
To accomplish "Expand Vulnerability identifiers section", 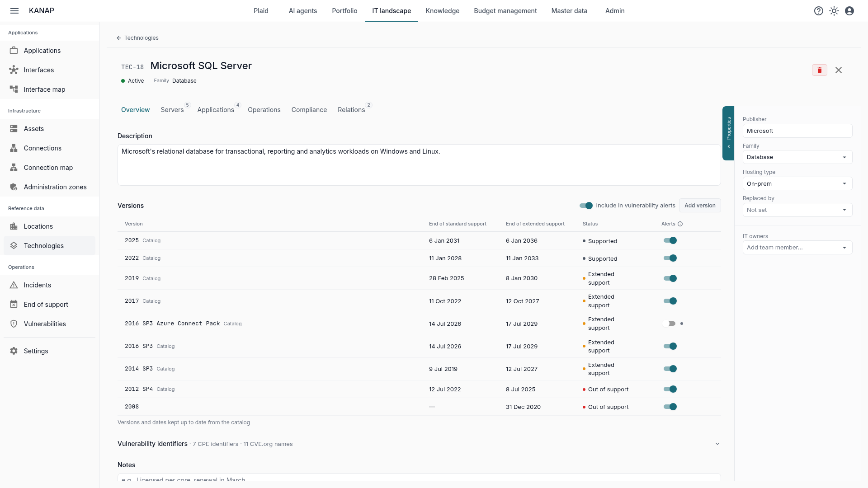I will click(717, 444).
